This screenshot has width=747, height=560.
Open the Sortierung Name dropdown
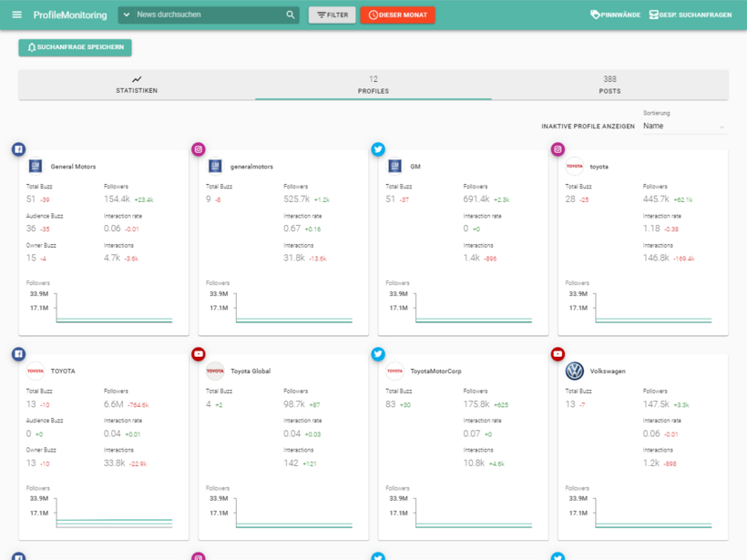(685, 127)
